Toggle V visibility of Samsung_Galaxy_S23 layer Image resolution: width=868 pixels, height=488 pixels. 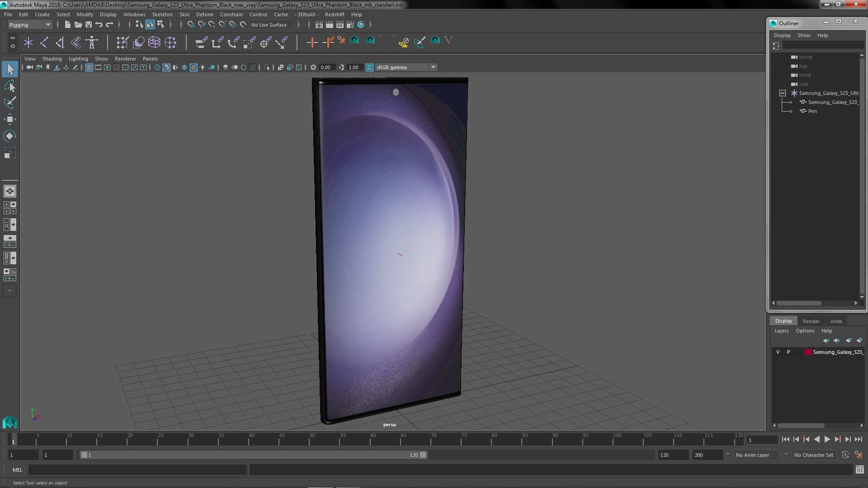[x=778, y=352]
